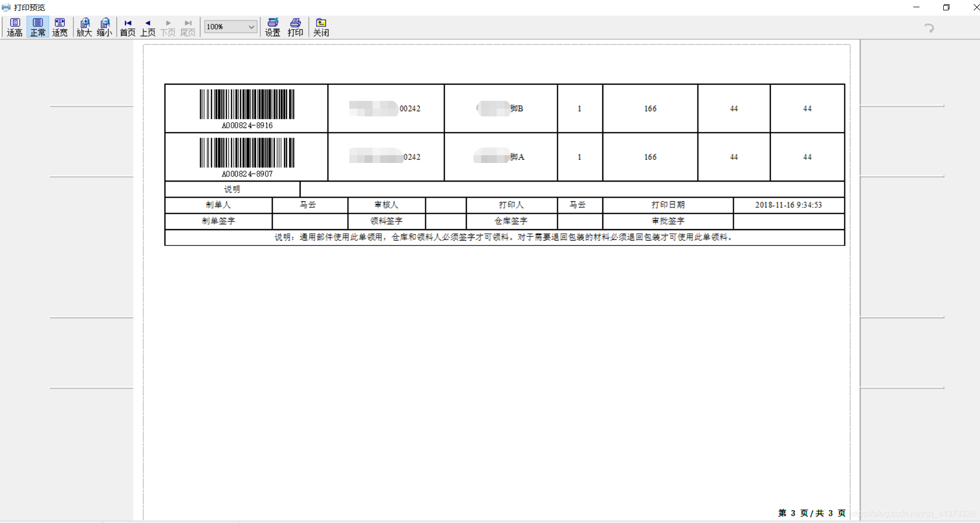This screenshot has height=523, width=980.
Task: Click 166 in the second barcode row
Action: point(650,157)
